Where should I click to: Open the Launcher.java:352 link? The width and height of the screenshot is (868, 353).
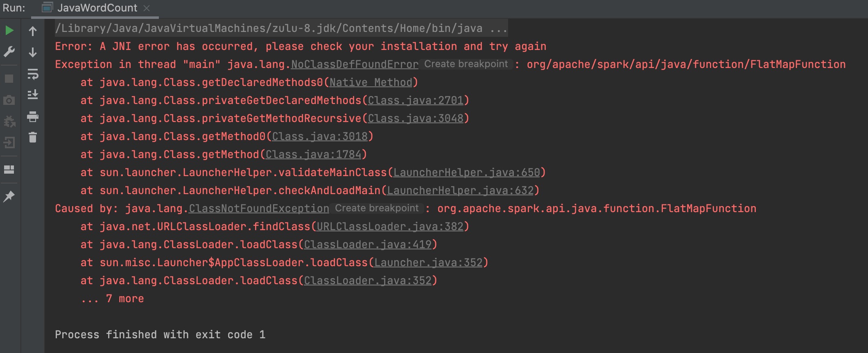(429, 262)
